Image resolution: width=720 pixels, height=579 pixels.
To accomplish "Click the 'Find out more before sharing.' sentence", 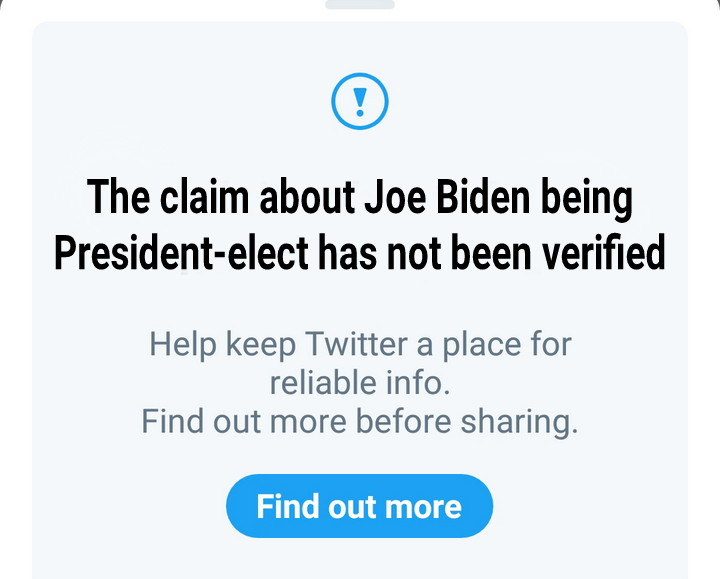I will coord(360,421).
